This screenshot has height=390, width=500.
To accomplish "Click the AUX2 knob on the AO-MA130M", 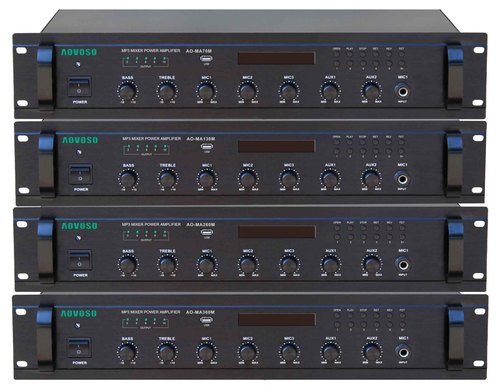I will [371, 178].
